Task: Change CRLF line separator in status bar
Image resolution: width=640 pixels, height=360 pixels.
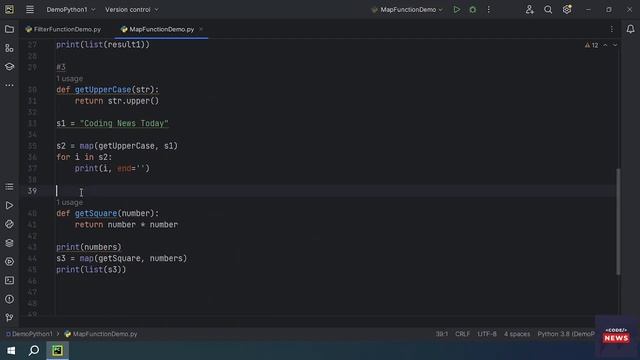Action: [x=462, y=334]
